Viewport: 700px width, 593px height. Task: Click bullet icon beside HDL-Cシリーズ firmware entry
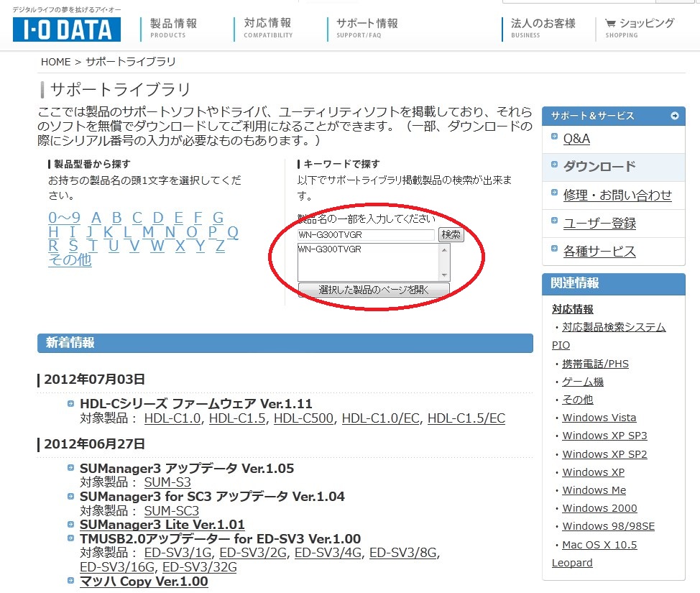pyautogui.click(x=70, y=403)
